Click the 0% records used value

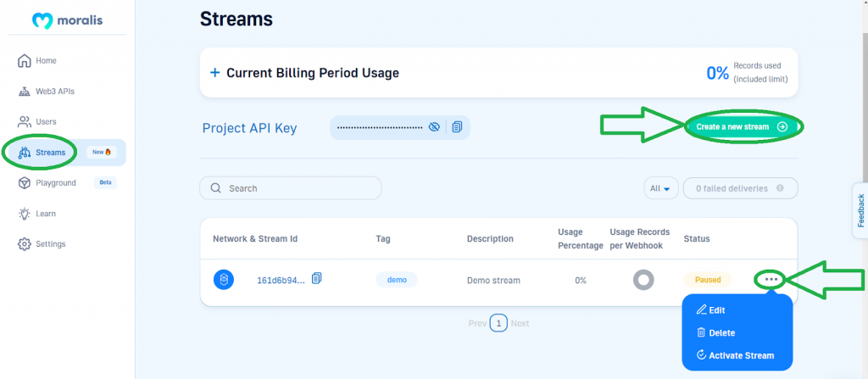717,73
